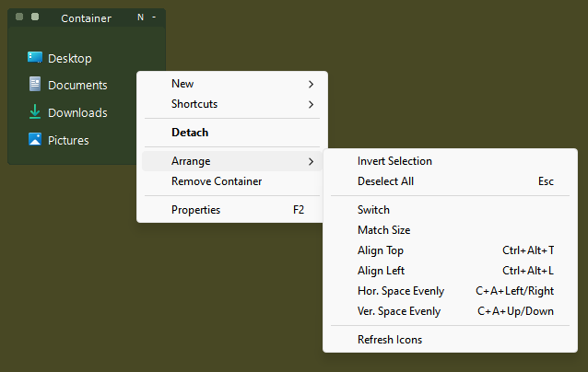Click the N button in Container header
This screenshot has width=588, height=372.
click(140, 17)
